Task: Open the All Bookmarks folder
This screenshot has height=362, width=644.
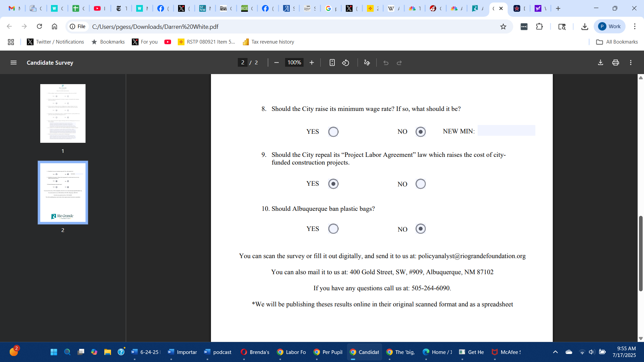Action: point(617,42)
